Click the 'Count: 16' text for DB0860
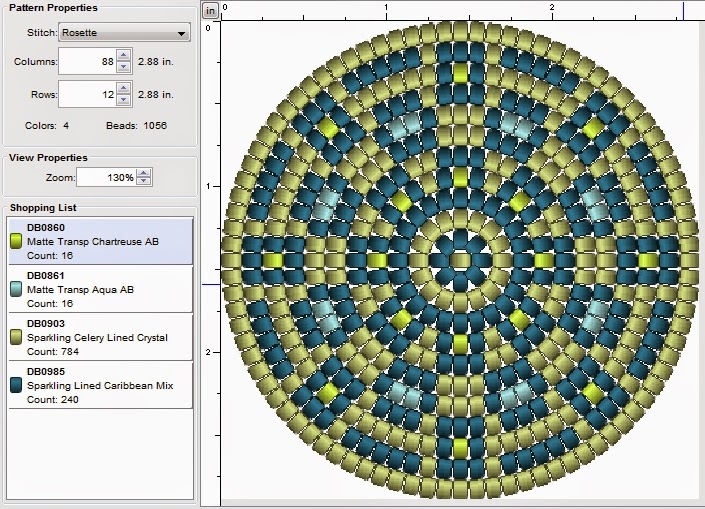The height and width of the screenshot is (509, 705). pos(50,255)
